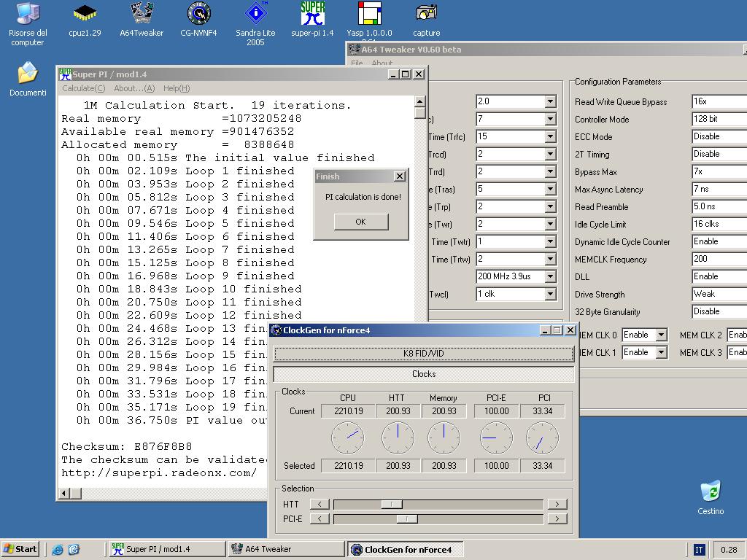Open the Cestino recycle bin
This screenshot has height=560, width=747.
pos(710,491)
